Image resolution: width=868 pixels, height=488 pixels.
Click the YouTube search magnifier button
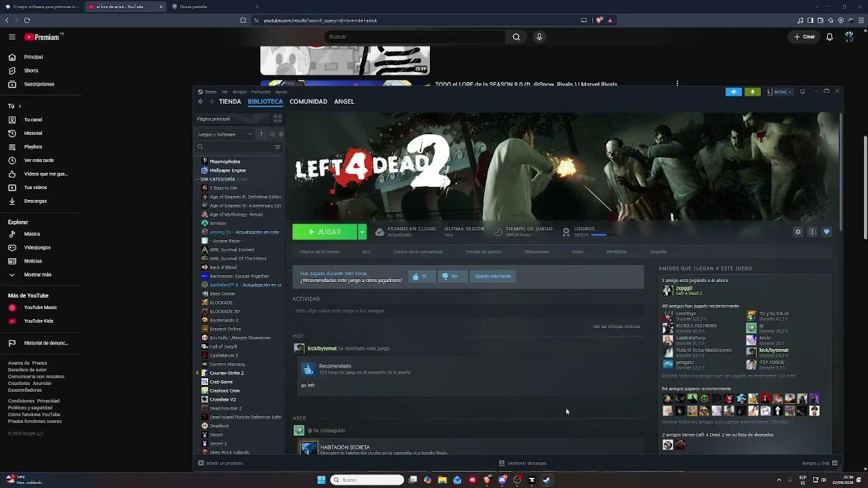(516, 37)
